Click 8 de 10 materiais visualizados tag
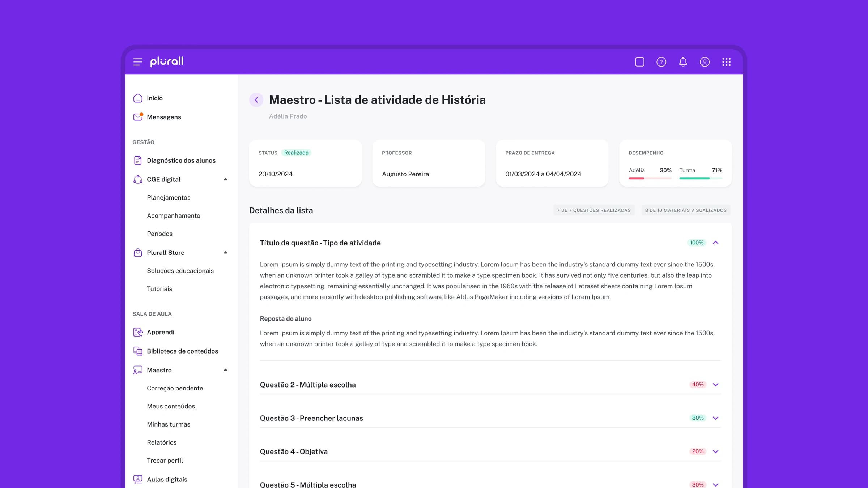The image size is (868, 488). 686,210
